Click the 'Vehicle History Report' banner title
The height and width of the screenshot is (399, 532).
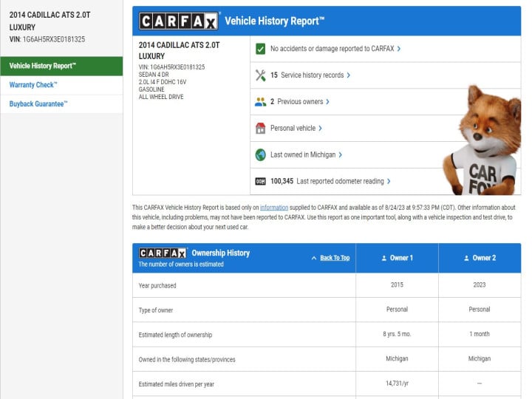point(274,21)
